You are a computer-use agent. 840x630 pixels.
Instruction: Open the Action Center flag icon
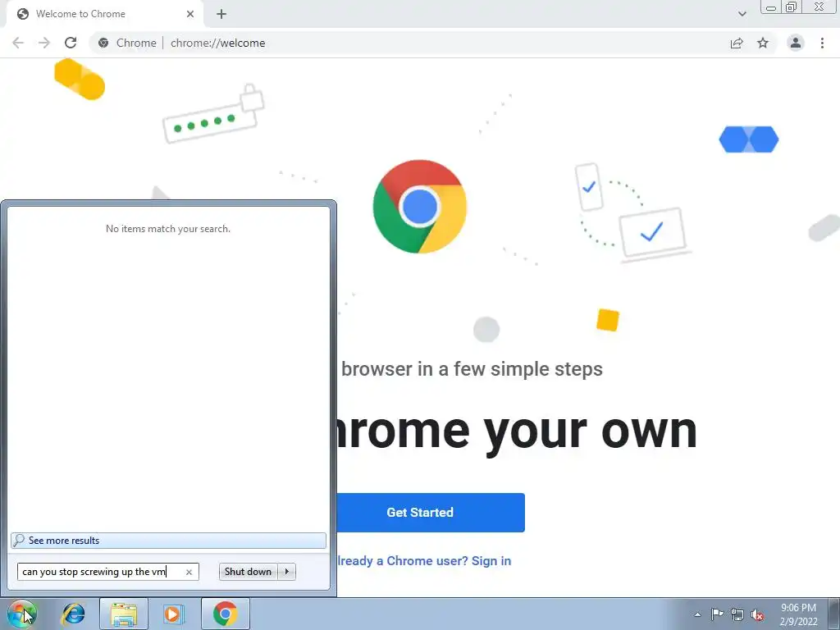717,614
